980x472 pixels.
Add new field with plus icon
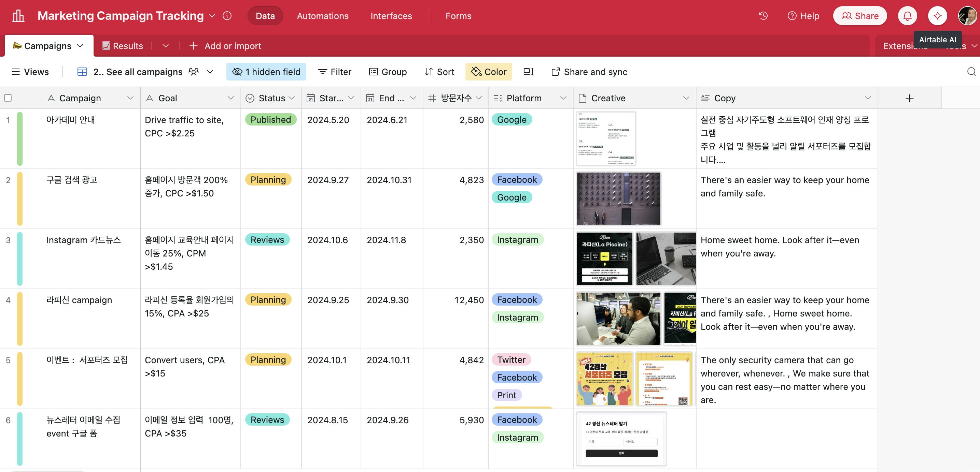[x=909, y=99]
